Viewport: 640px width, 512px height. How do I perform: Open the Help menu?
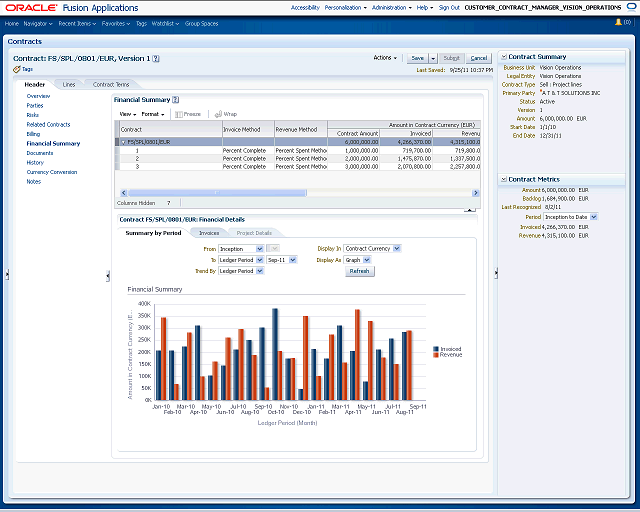424,8
